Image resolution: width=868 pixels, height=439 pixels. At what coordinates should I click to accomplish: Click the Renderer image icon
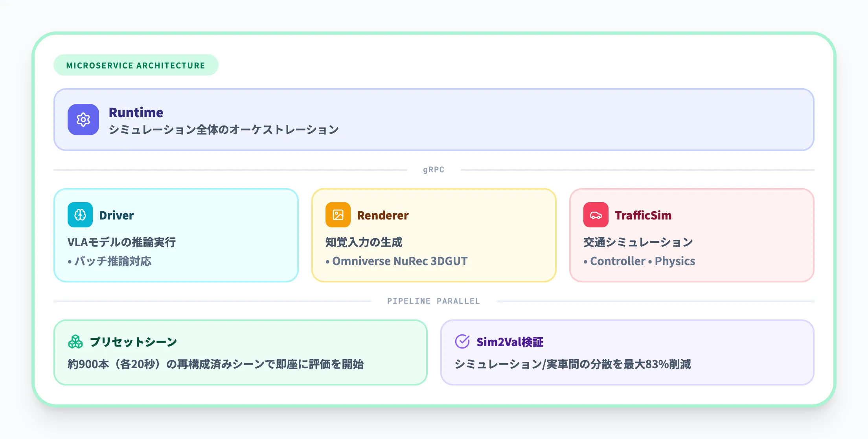click(x=338, y=215)
